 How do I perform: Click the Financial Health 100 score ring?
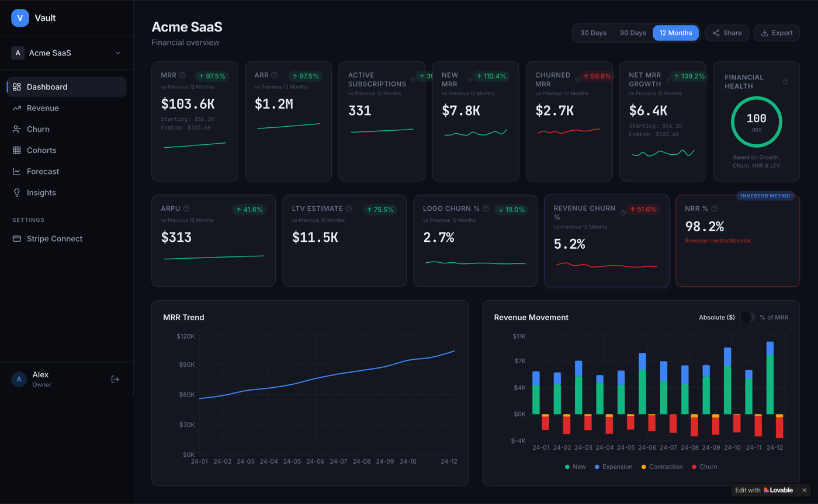tap(756, 122)
